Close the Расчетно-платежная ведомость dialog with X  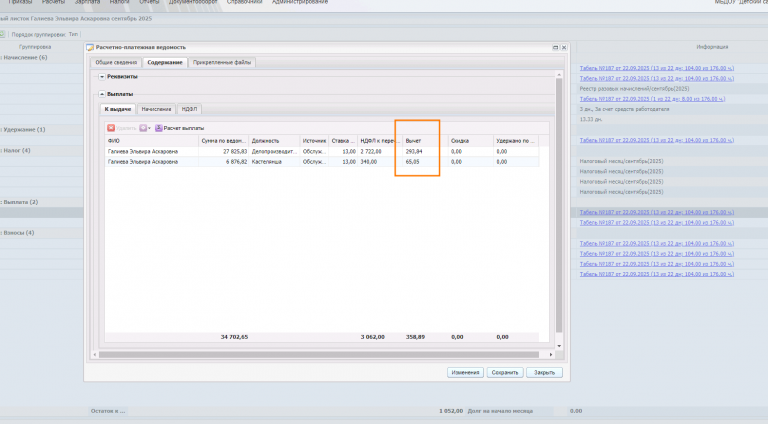[564, 47]
